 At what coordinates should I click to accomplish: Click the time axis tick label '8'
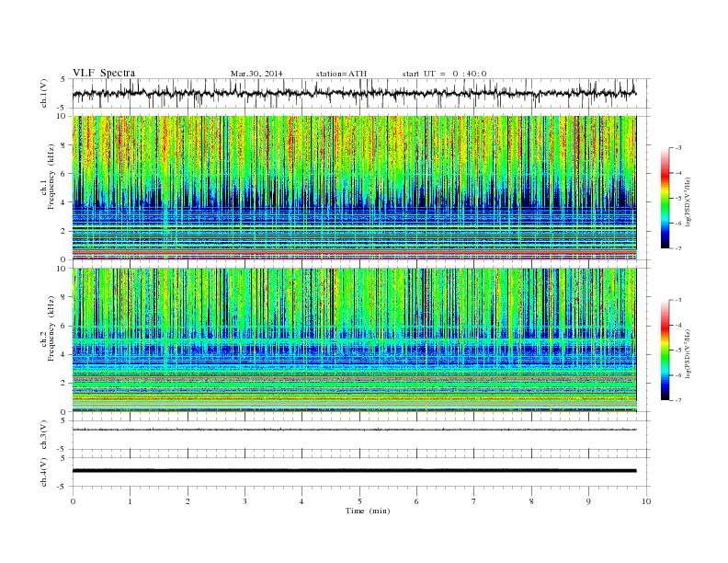click(531, 501)
